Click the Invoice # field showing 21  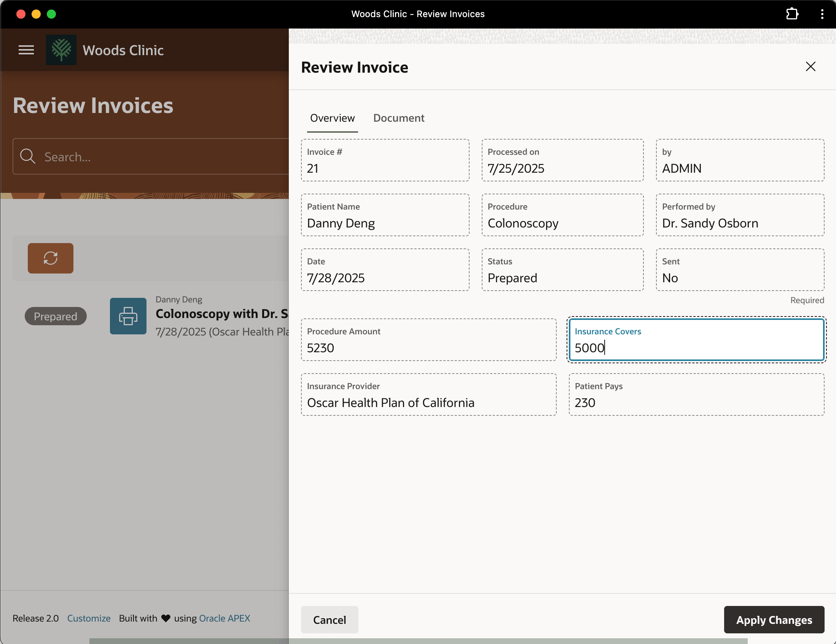(385, 160)
